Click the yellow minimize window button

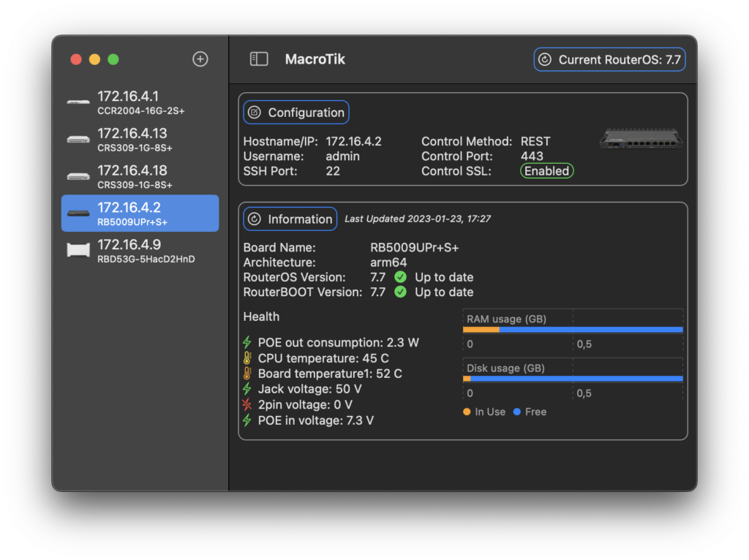coord(94,59)
